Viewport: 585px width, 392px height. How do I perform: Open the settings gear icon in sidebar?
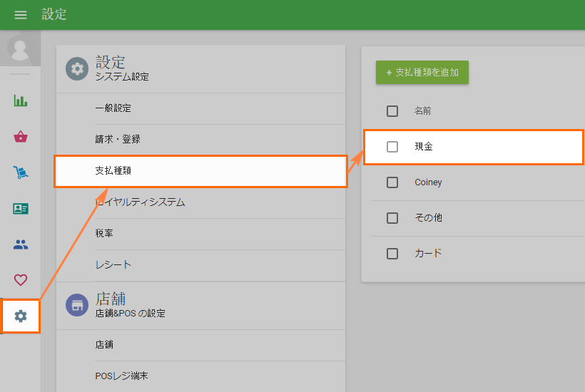[21, 316]
